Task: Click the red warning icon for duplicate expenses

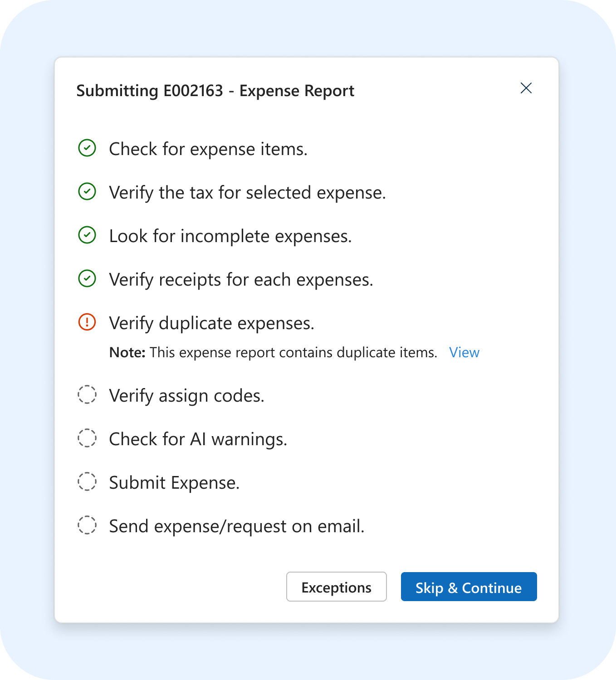Action: click(x=87, y=322)
